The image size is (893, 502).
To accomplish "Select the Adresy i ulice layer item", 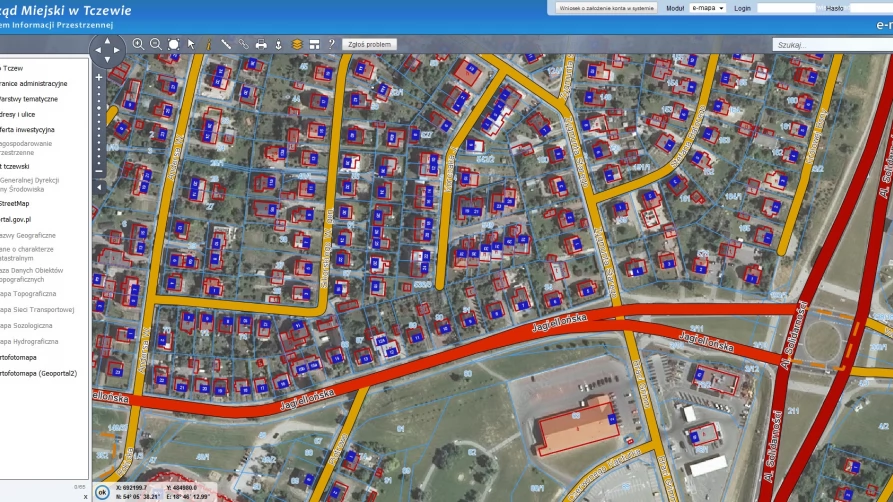I will [18, 114].
